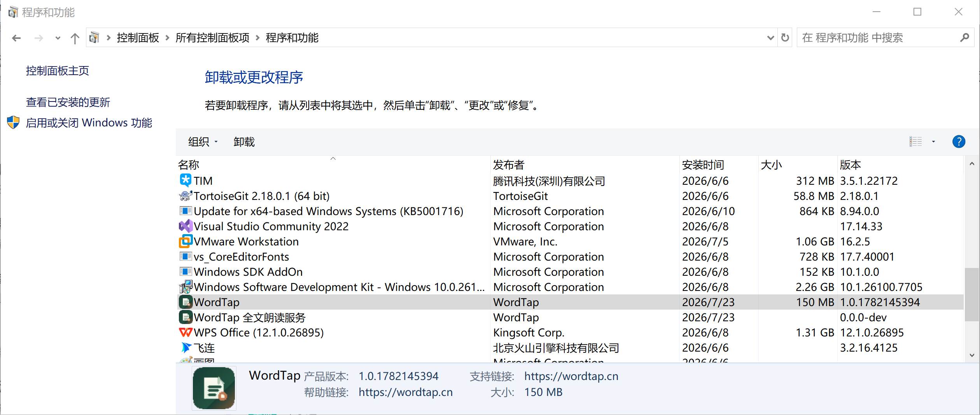
Task: Click the Windows Software Development Kit icon
Action: (x=185, y=287)
